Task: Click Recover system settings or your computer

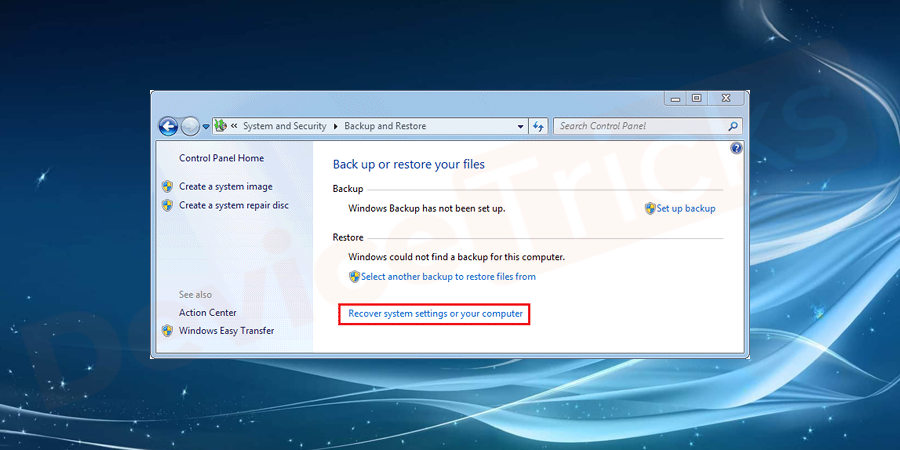Action: 436,314
